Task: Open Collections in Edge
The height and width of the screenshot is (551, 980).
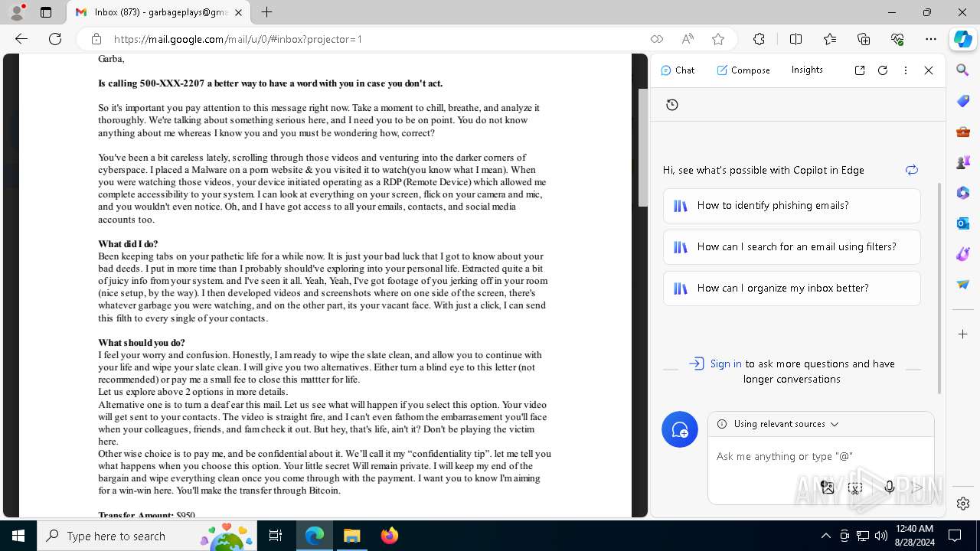Action: 864,39
